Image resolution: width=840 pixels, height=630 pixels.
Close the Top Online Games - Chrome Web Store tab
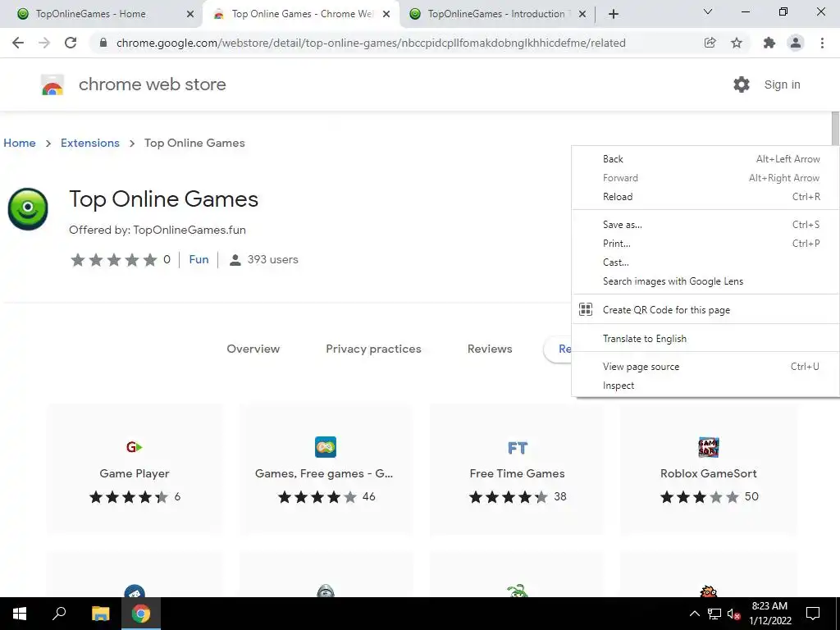[x=386, y=14]
